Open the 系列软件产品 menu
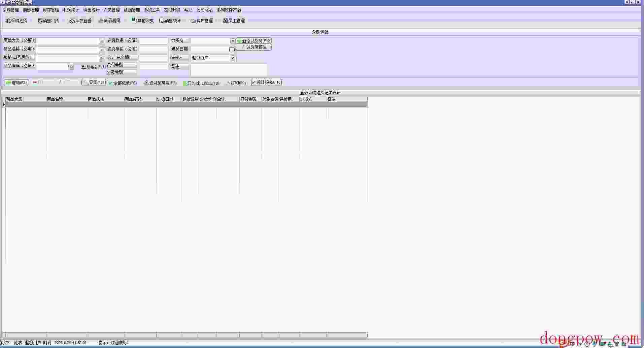This screenshot has height=348, width=644. (229, 10)
